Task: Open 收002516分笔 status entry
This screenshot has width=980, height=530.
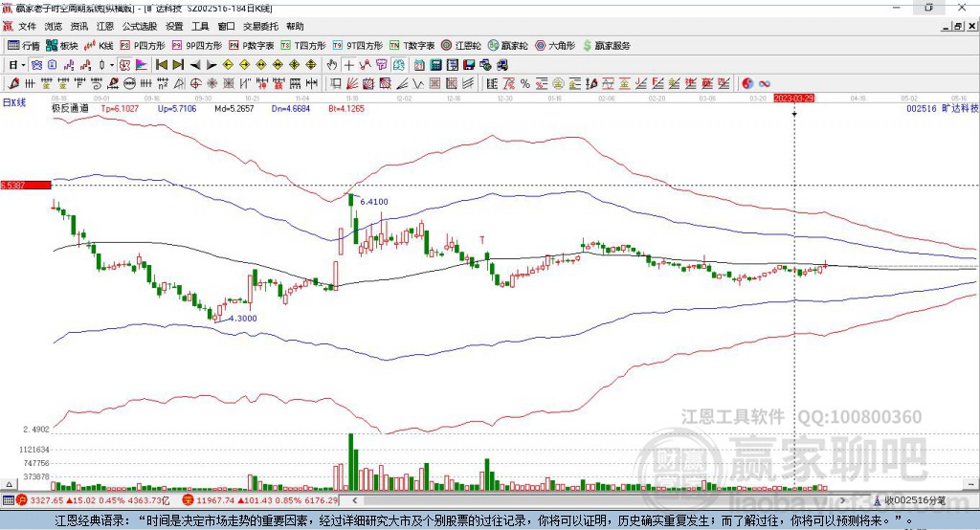Action: pyautogui.click(x=909, y=500)
